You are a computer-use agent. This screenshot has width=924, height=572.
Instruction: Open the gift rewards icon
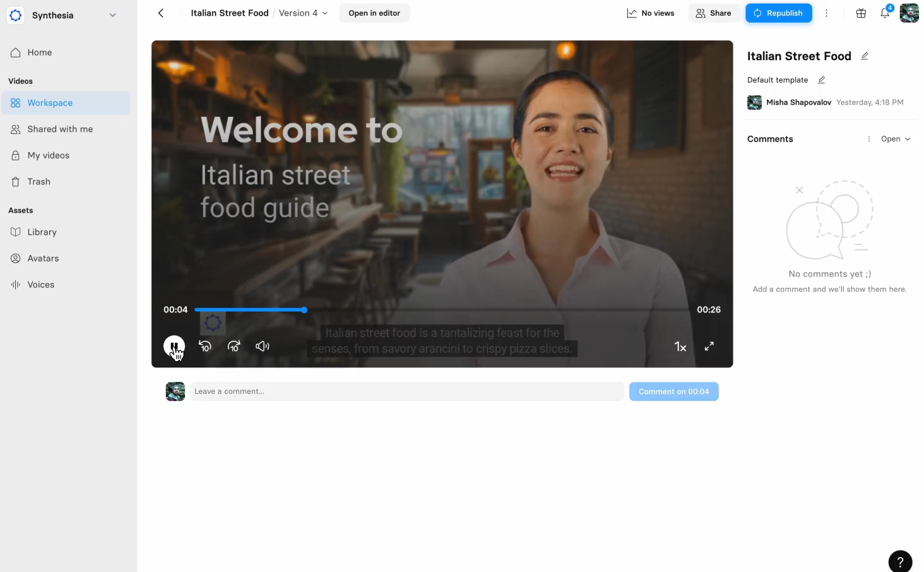point(861,13)
